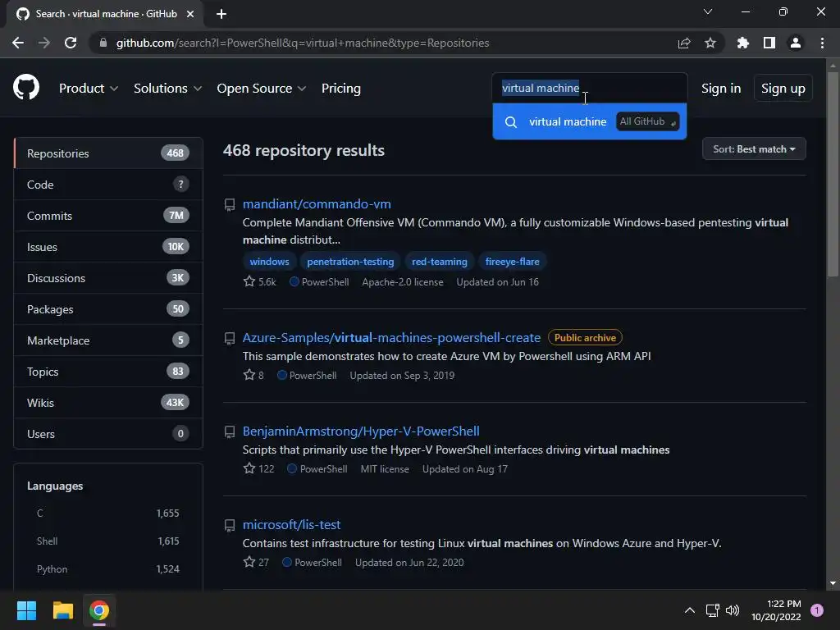This screenshot has height=630, width=840.
Task: Open the browser extensions puzzle icon
Action: [742, 43]
